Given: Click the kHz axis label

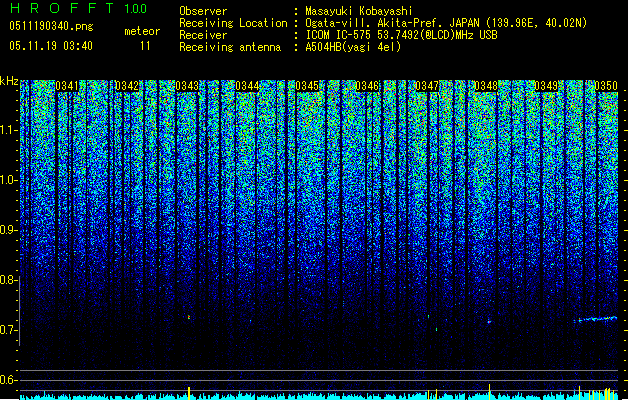Looking at the screenshot, I should (9, 81).
